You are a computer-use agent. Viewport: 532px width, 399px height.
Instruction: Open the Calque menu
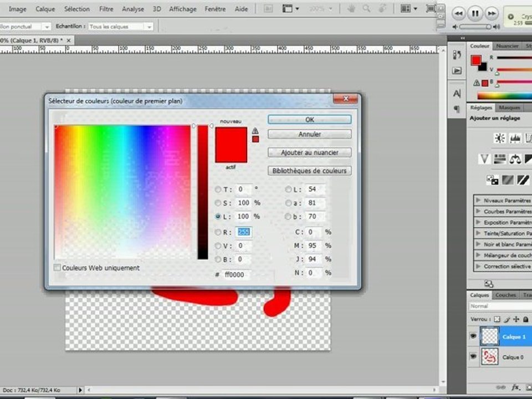45,9
